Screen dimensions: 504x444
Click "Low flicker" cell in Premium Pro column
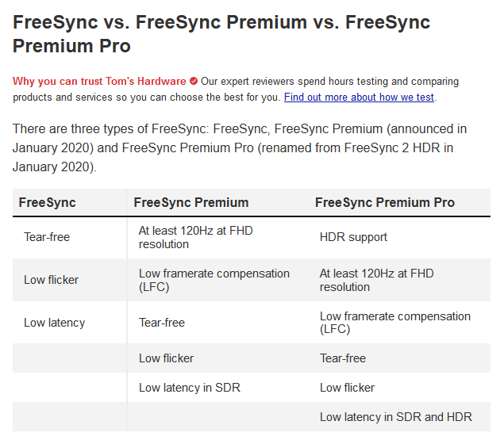pos(347,388)
